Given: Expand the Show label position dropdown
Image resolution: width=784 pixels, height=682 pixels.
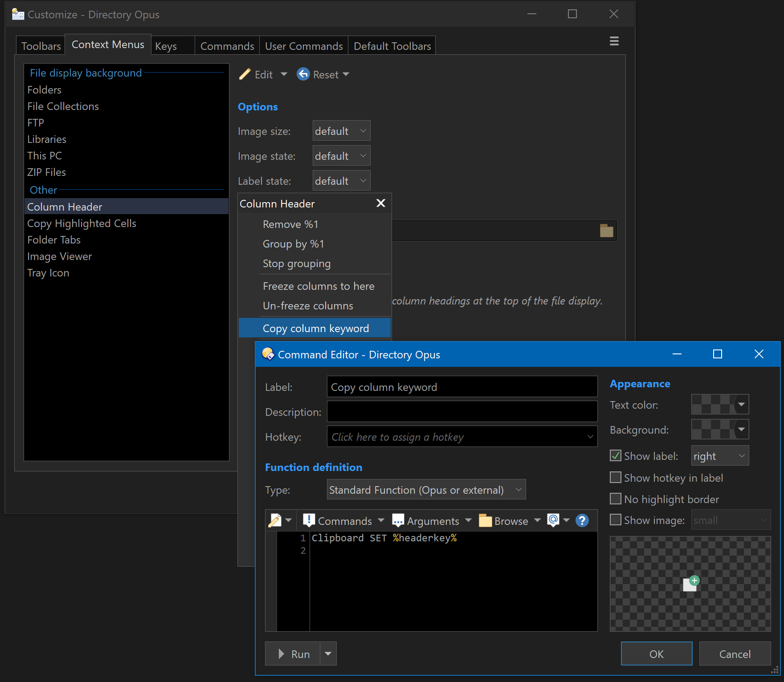Looking at the screenshot, I should (719, 456).
